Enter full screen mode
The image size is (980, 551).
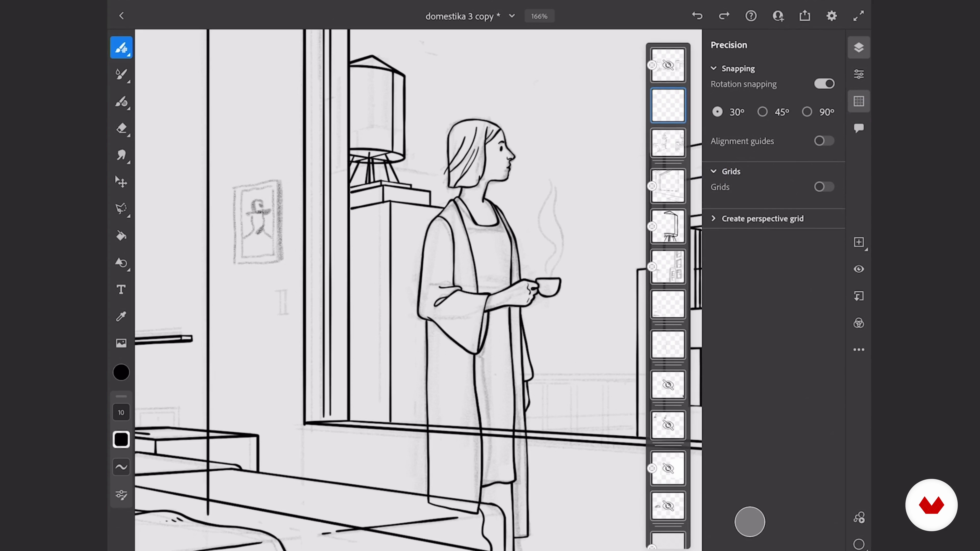[859, 16]
